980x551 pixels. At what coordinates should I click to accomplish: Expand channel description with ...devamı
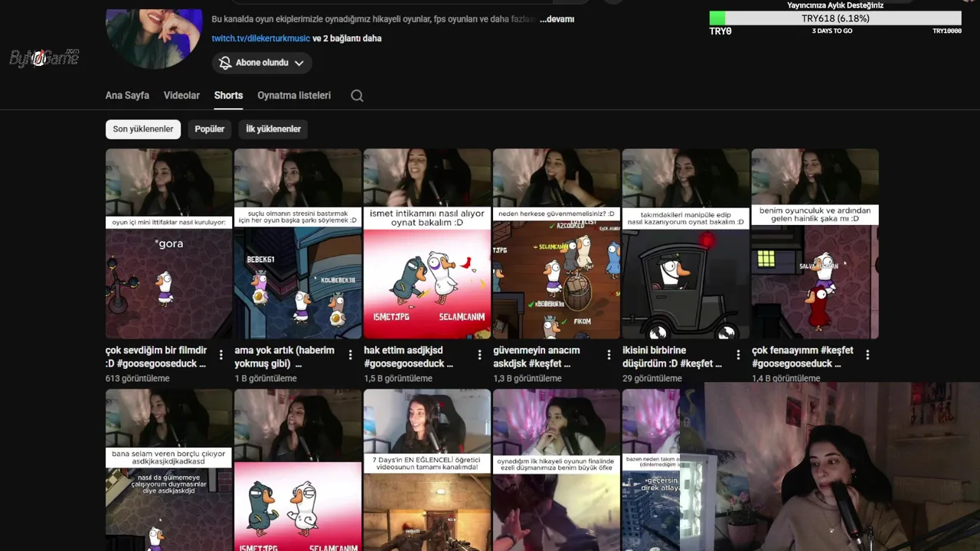click(x=557, y=19)
